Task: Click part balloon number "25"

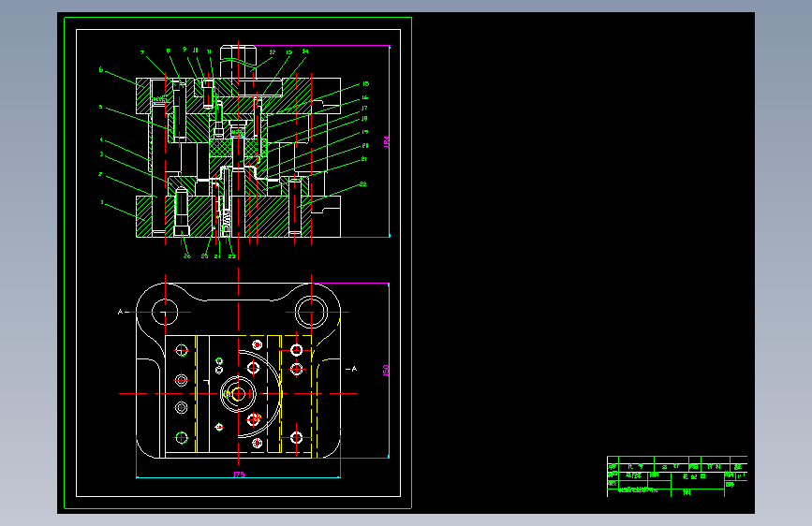Action: (204, 256)
